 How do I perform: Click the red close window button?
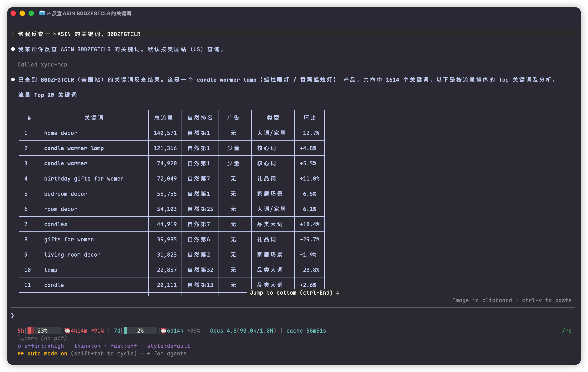13,13
